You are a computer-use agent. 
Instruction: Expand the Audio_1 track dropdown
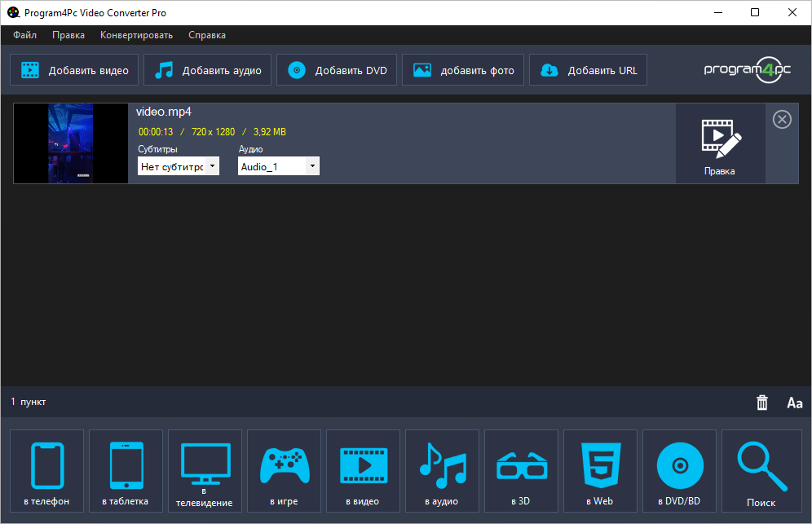pyautogui.click(x=311, y=166)
